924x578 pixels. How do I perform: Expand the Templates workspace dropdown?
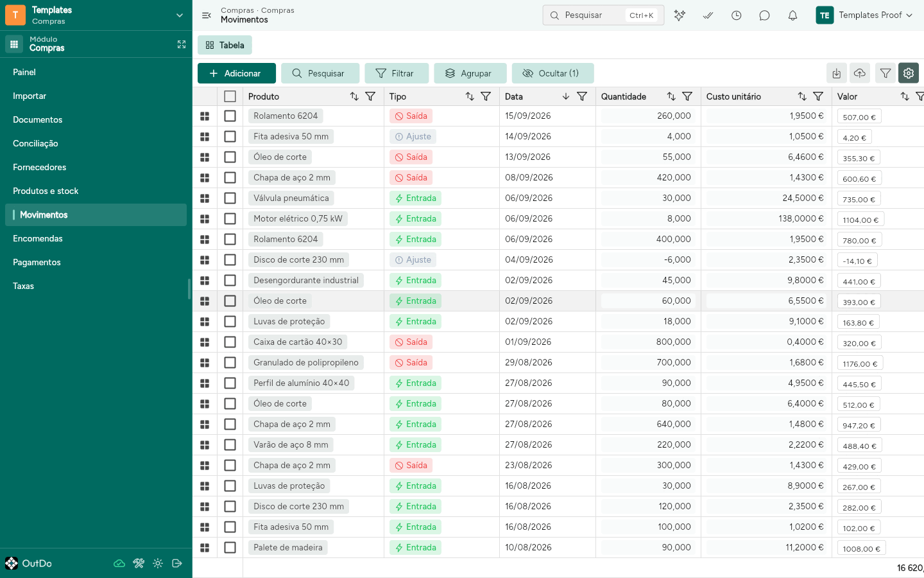click(180, 15)
